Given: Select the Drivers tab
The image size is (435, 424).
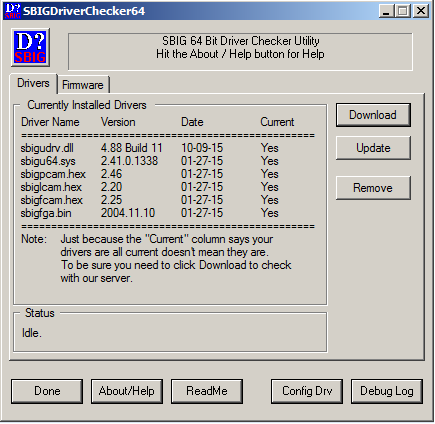Looking at the screenshot, I should click(33, 83).
